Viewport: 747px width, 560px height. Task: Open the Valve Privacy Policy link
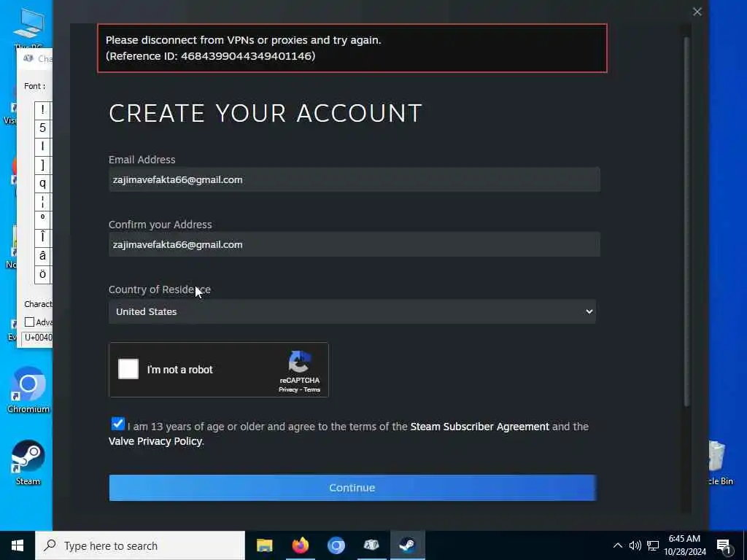(x=155, y=441)
